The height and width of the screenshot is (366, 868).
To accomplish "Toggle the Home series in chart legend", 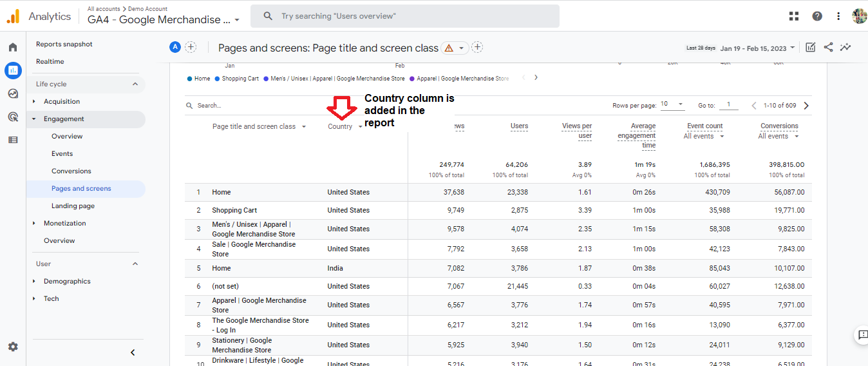I will [198, 79].
